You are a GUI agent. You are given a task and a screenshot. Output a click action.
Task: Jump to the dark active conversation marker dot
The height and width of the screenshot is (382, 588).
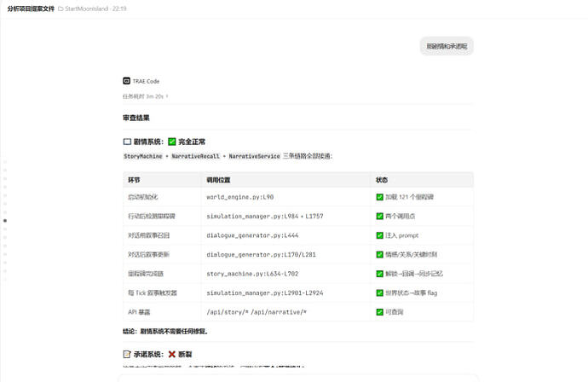coord(5,221)
